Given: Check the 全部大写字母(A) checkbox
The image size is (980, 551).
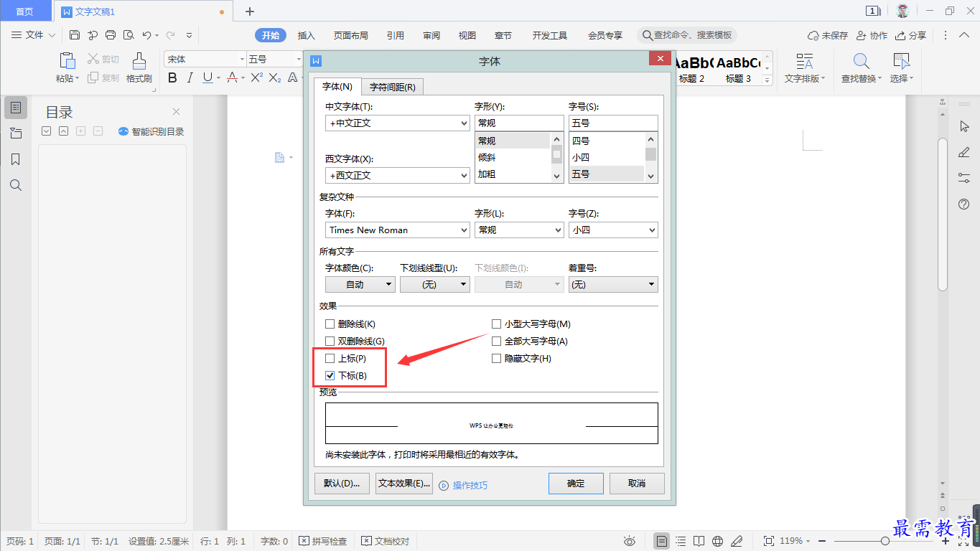Looking at the screenshot, I should [497, 342].
